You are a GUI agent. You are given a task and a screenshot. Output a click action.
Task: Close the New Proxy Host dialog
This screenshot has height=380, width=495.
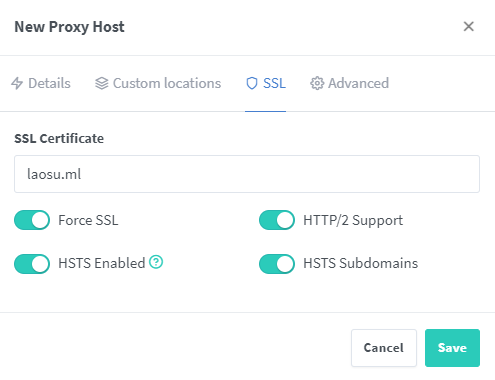(x=468, y=26)
